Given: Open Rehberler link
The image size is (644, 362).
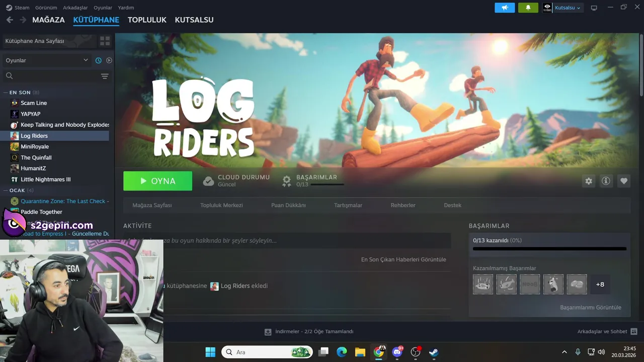Looking at the screenshot, I should tap(403, 205).
